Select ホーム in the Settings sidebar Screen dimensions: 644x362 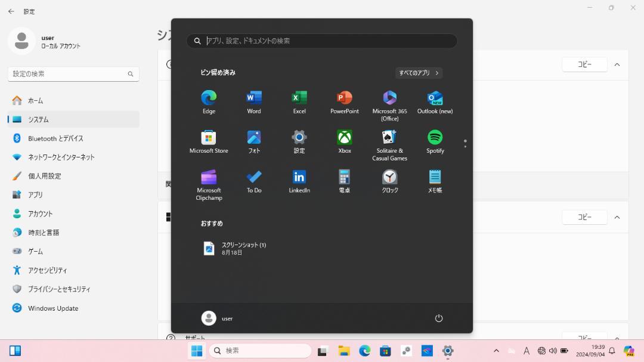point(73,101)
